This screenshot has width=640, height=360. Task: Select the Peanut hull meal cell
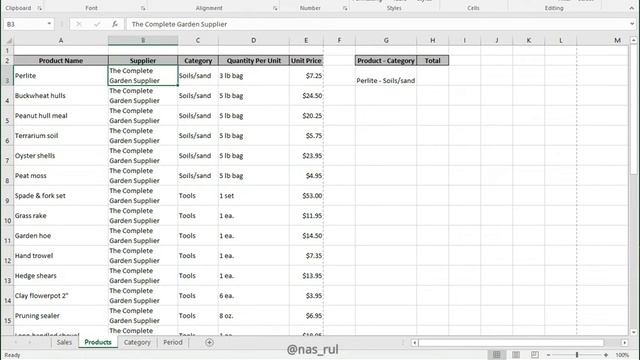61,116
